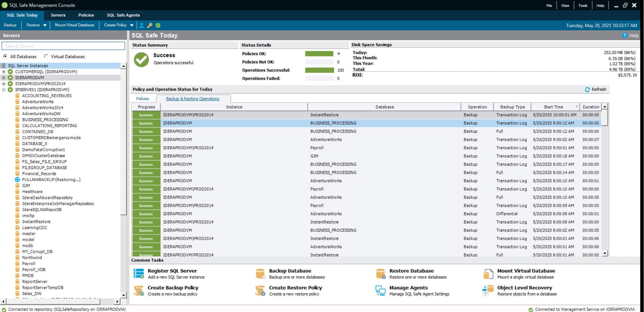Viewport: 644px width, 312px height.
Task: Click the Restore Database icon
Action: [x=381, y=273]
